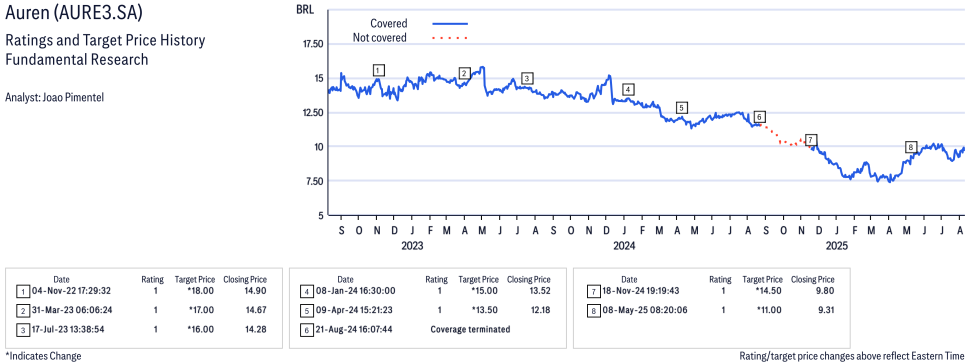The width and height of the screenshot is (975, 362).
Task: Click the 7.50 y-axis value
Action: [315, 181]
